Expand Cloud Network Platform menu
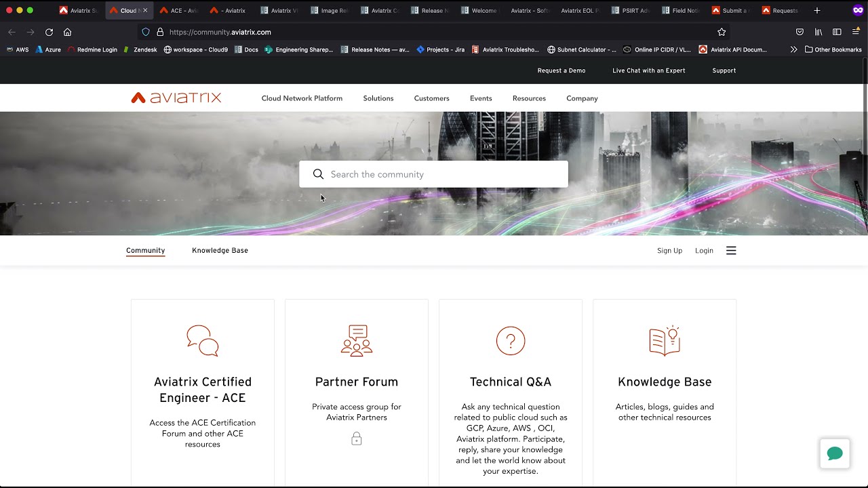The image size is (868, 488). pos(302,98)
